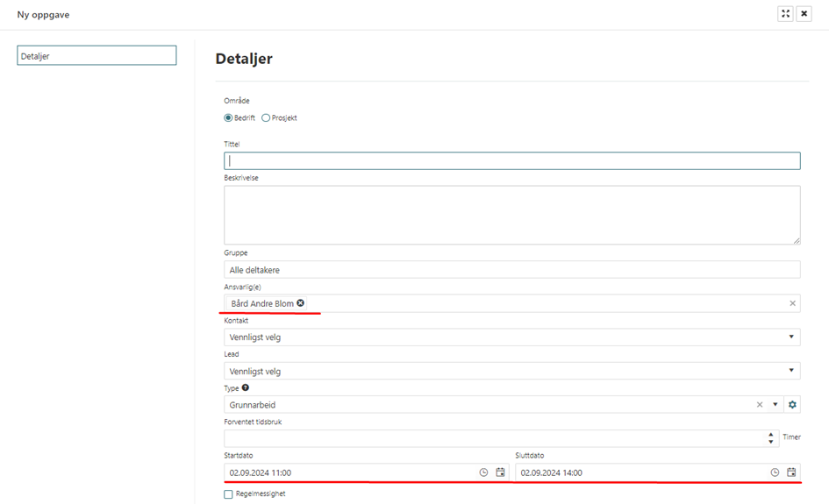Click the fullscreen expand icon in header

pyautogui.click(x=785, y=14)
